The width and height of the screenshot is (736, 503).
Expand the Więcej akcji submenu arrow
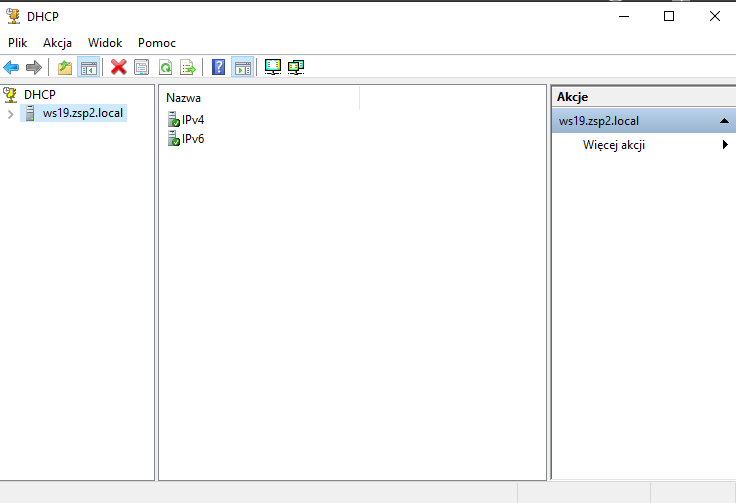[724, 145]
